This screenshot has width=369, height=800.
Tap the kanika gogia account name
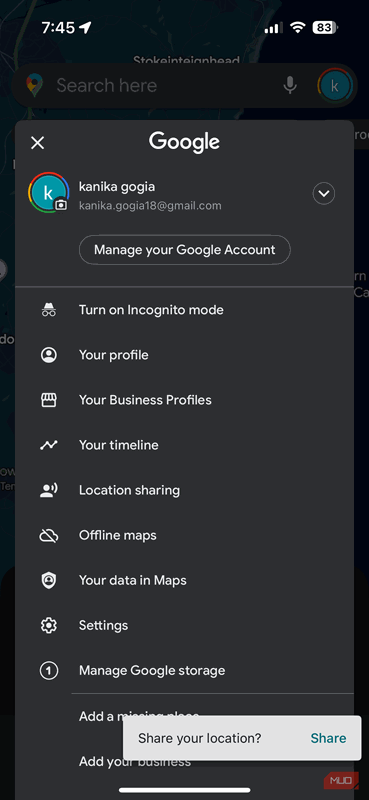pyautogui.click(x=117, y=187)
